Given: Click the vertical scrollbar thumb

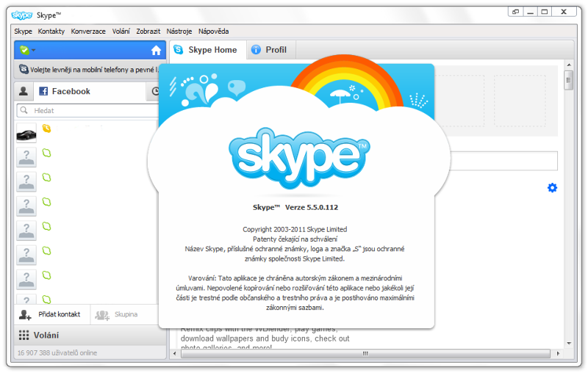Looking at the screenshot, I should pyautogui.click(x=568, y=80).
